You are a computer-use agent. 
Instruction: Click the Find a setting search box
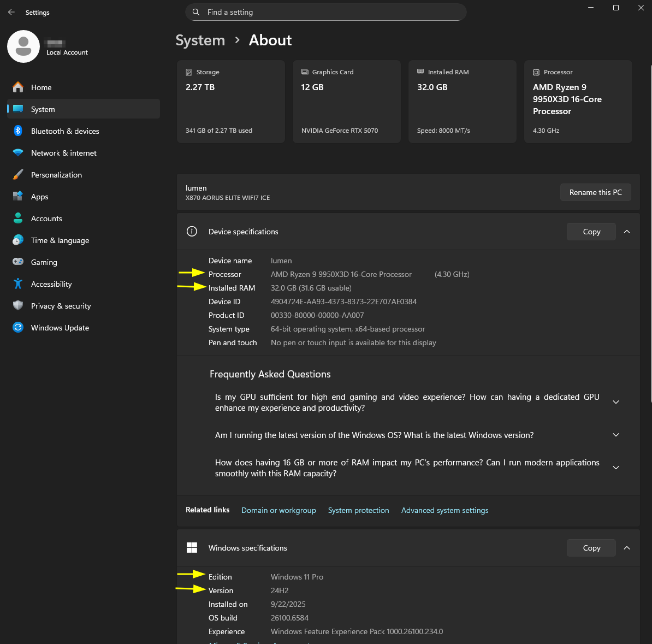coord(333,12)
